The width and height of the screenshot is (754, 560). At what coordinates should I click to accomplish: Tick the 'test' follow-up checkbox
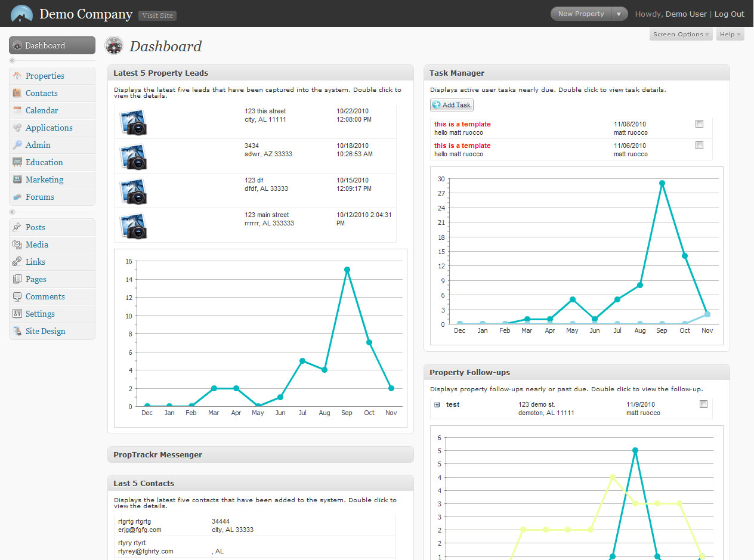click(x=703, y=404)
